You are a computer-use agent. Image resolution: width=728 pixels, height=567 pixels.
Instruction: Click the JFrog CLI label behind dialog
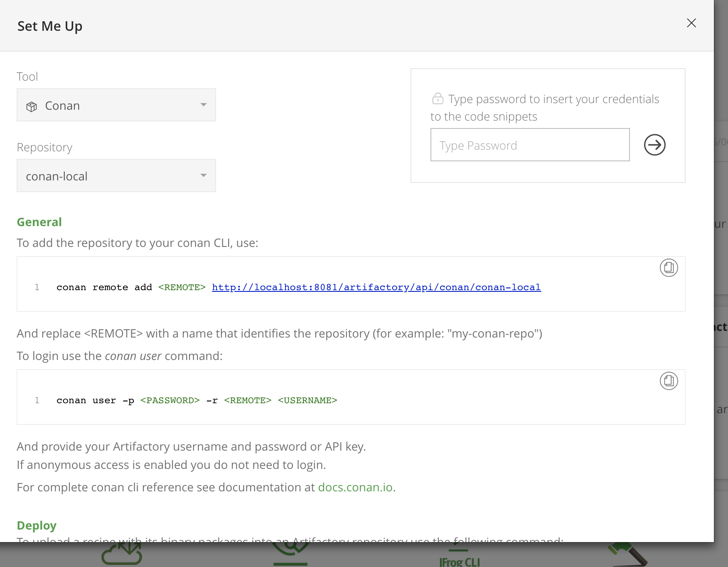click(460, 562)
